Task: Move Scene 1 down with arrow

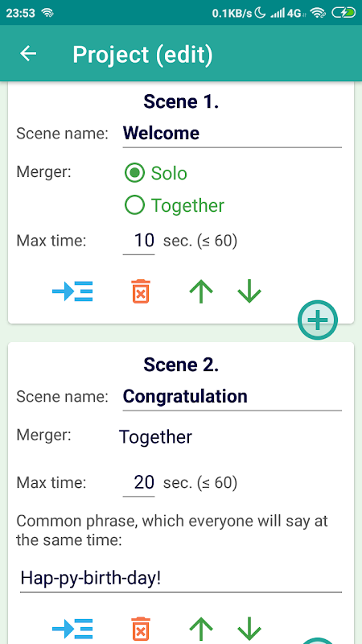Action: [249, 291]
